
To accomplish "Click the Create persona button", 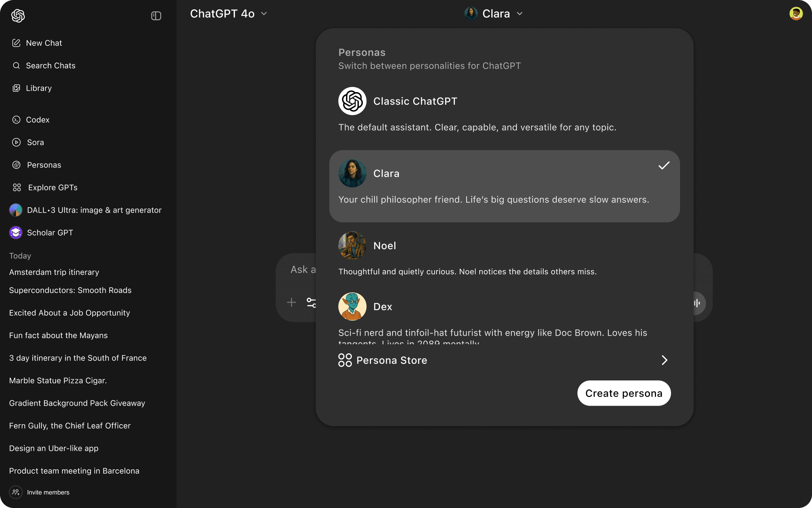I will pos(624,393).
